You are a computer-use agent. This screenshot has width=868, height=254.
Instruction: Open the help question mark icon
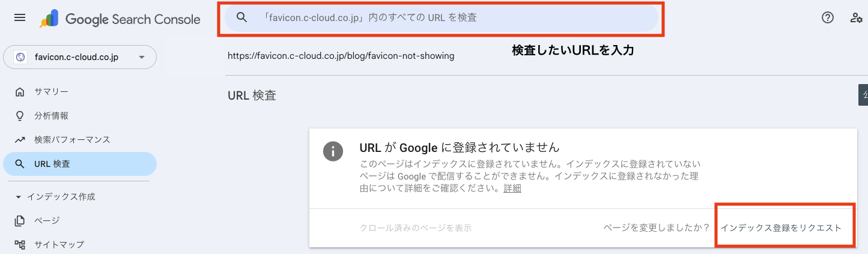pyautogui.click(x=827, y=18)
